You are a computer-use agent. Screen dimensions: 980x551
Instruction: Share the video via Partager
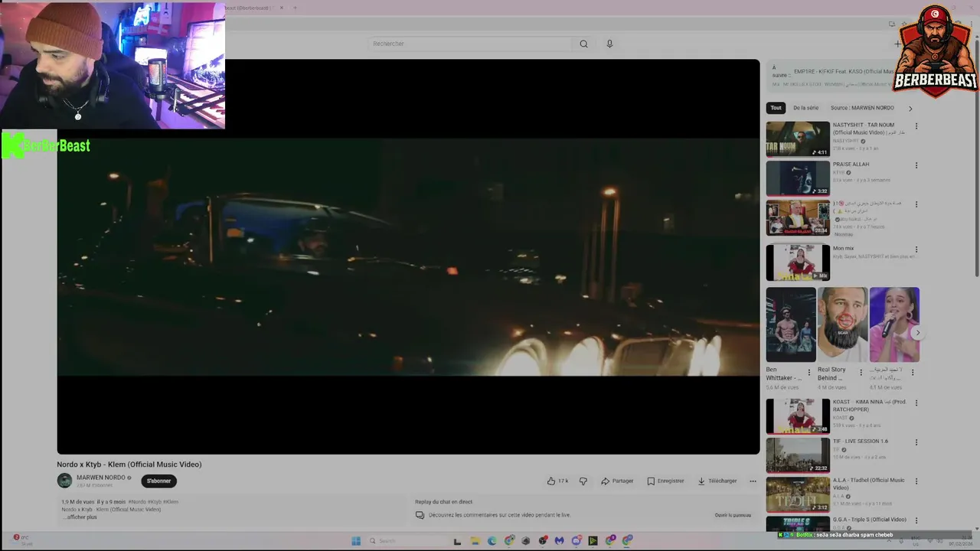(x=617, y=481)
